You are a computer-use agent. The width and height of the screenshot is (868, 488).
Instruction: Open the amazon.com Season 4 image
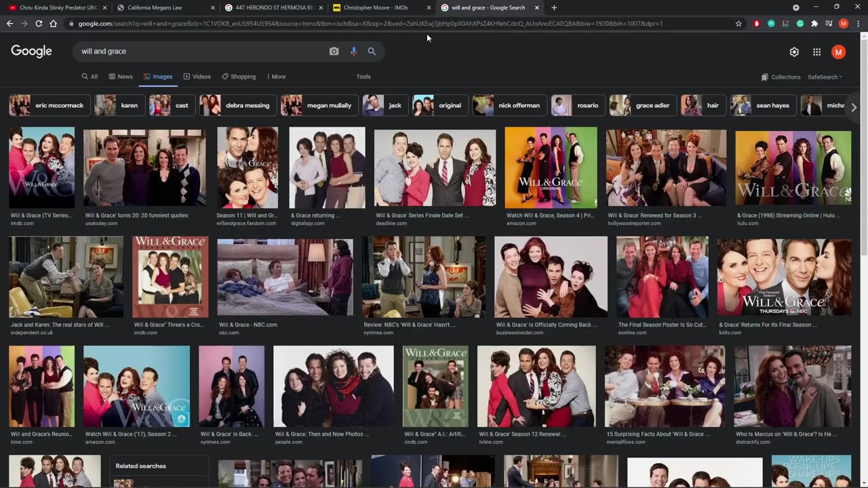tap(551, 167)
